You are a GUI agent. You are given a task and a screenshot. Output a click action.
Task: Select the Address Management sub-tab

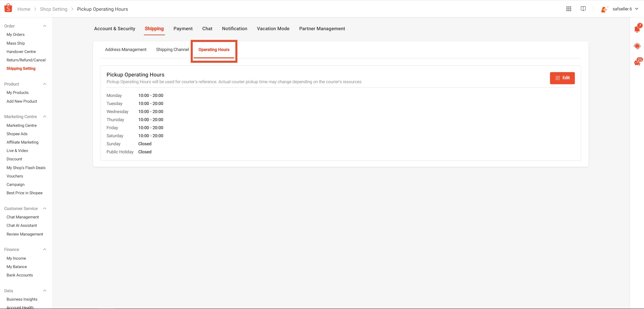click(x=126, y=50)
